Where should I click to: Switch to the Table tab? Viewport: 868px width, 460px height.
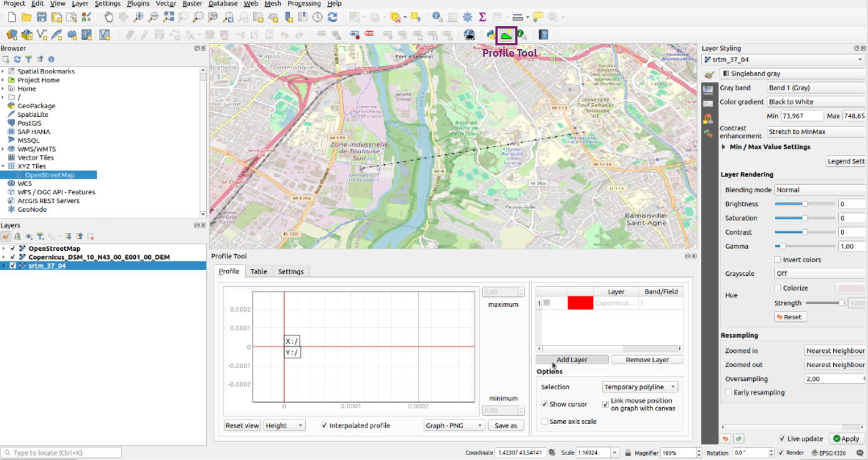(259, 271)
